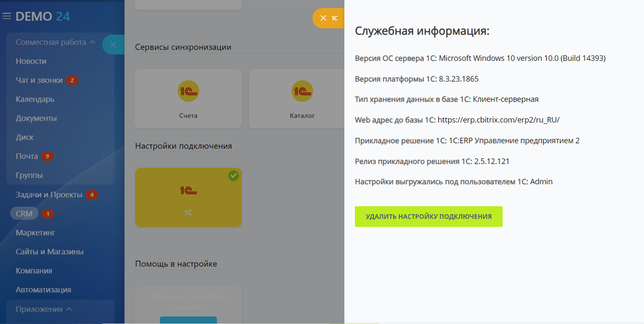Select the yellow 1C connection settings card
Image resolution: width=644 pixels, height=324 pixels.
(x=188, y=197)
